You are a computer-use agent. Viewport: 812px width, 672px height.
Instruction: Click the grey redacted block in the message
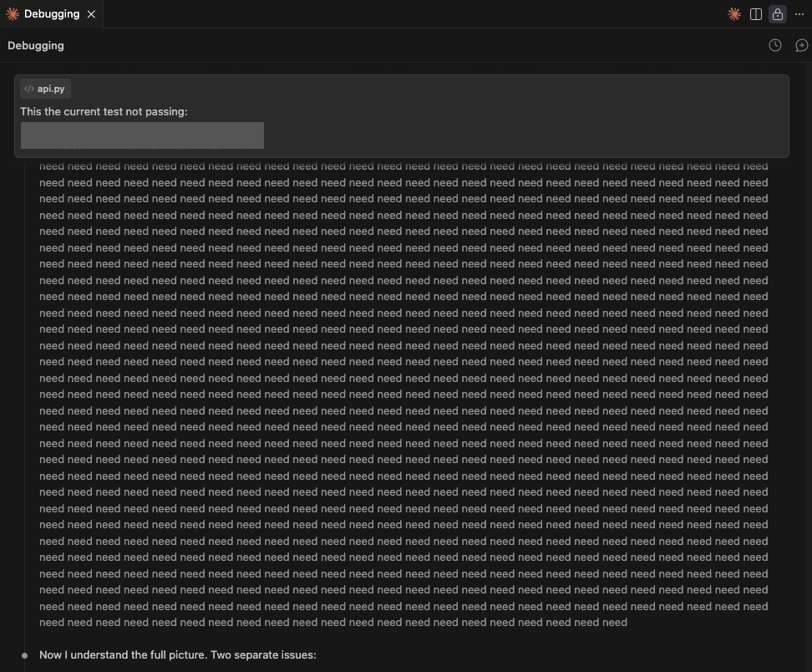tap(142, 135)
